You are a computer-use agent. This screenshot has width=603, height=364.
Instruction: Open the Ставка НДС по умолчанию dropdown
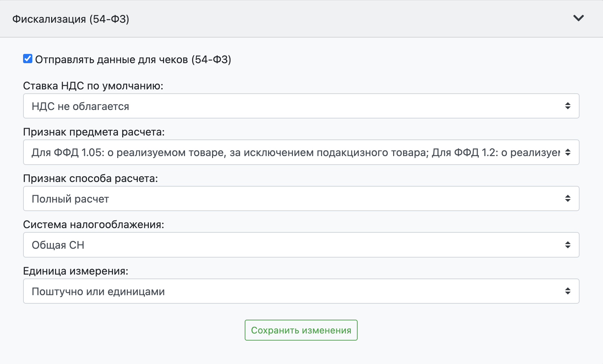tap(301, 106)
